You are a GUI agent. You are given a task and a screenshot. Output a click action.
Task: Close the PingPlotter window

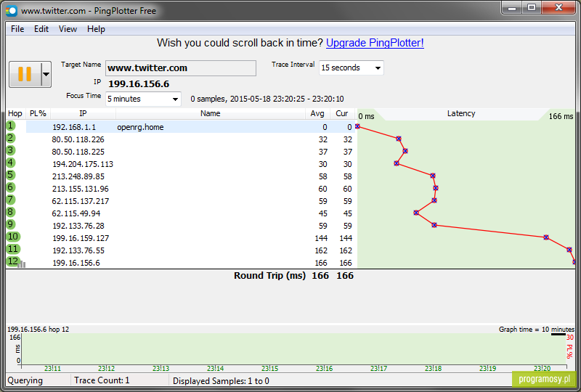558,7
